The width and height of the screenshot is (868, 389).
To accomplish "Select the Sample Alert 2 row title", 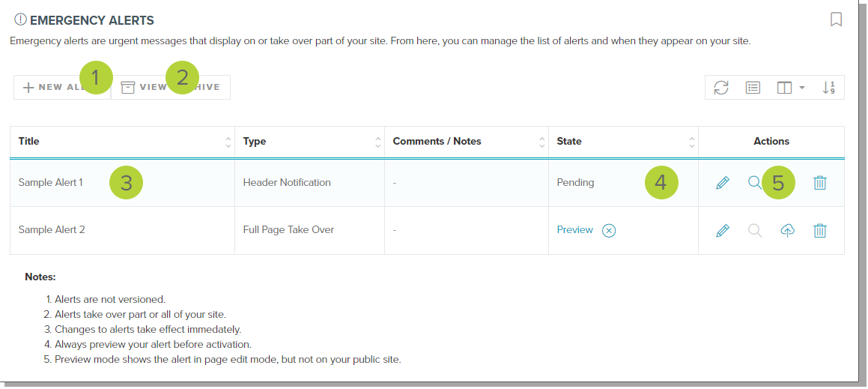I will tap(52, 230).
